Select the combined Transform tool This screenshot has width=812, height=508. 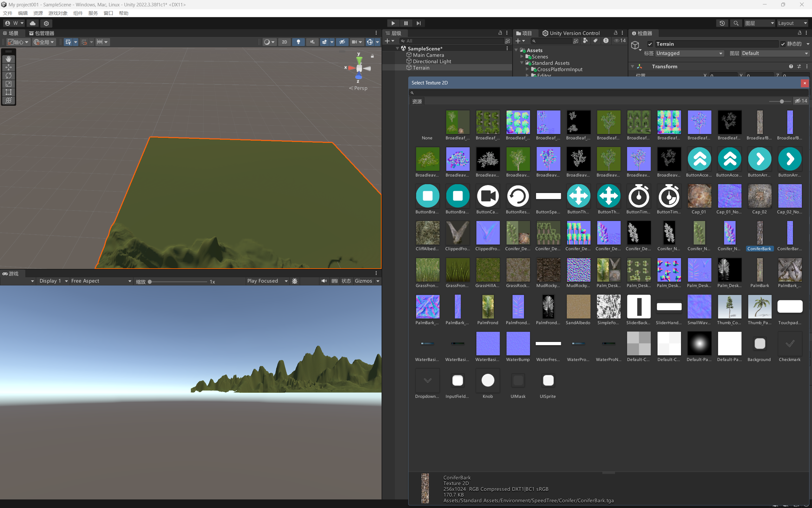point(8,100)
